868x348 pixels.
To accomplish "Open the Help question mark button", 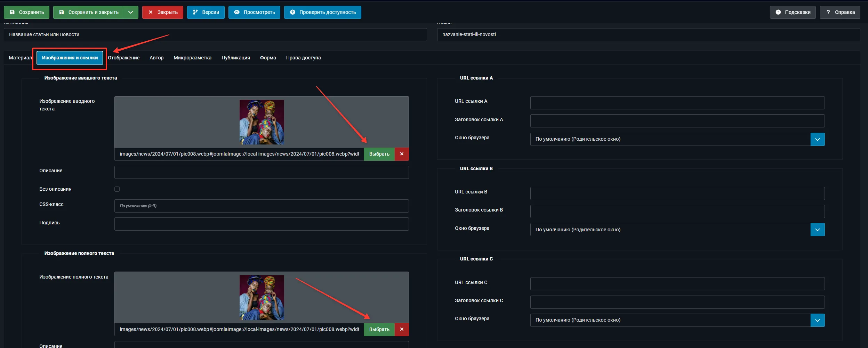I will (x=839, y=12).
